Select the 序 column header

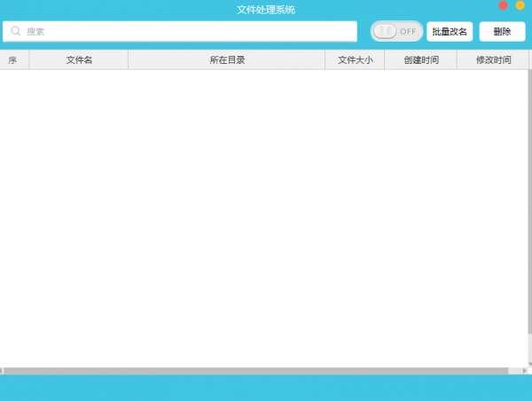point(13,60)
